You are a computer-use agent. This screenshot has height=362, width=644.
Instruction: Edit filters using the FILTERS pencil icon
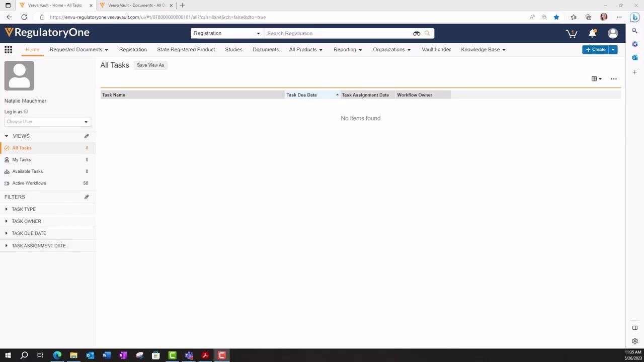[87, 197]
